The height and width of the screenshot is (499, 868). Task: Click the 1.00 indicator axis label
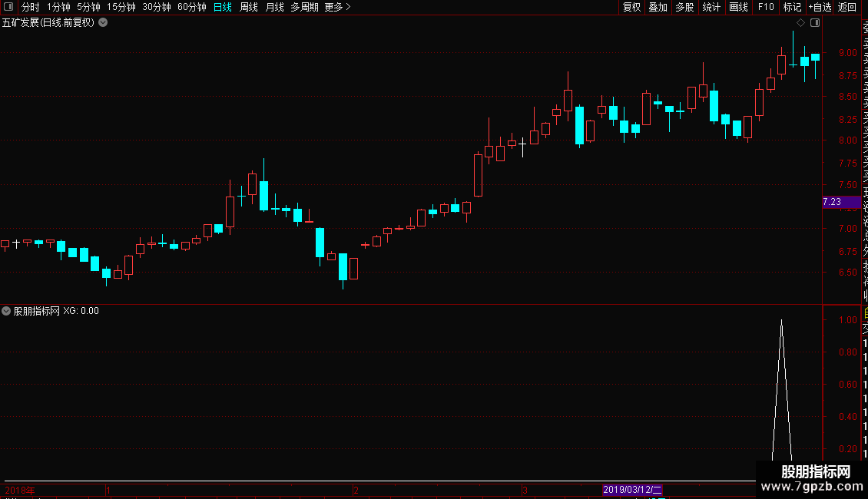coord(847,320)
